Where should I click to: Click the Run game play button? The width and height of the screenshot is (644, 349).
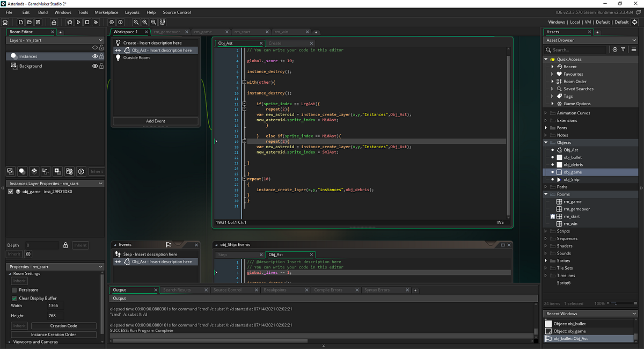[78, 22]
